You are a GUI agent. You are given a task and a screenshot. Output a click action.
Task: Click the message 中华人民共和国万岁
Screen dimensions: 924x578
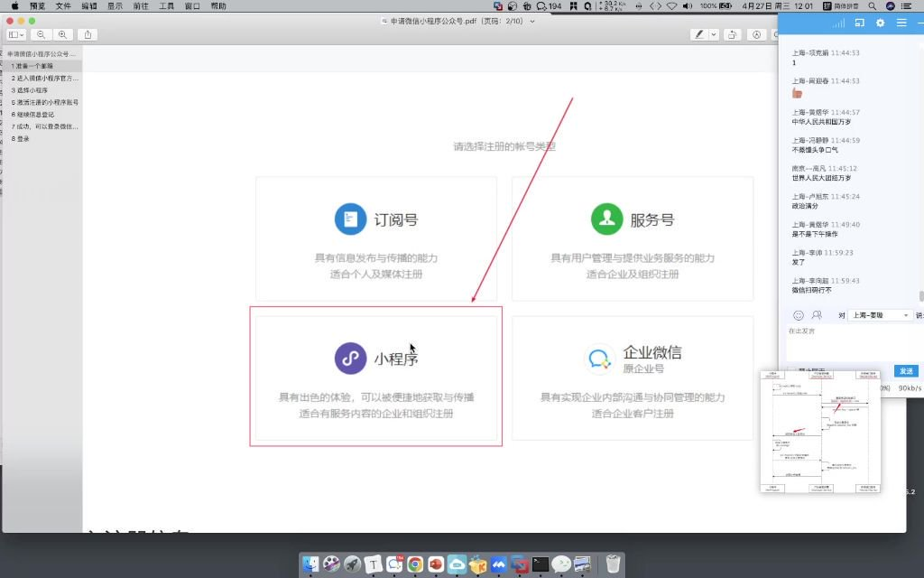(x=821, y=122)
